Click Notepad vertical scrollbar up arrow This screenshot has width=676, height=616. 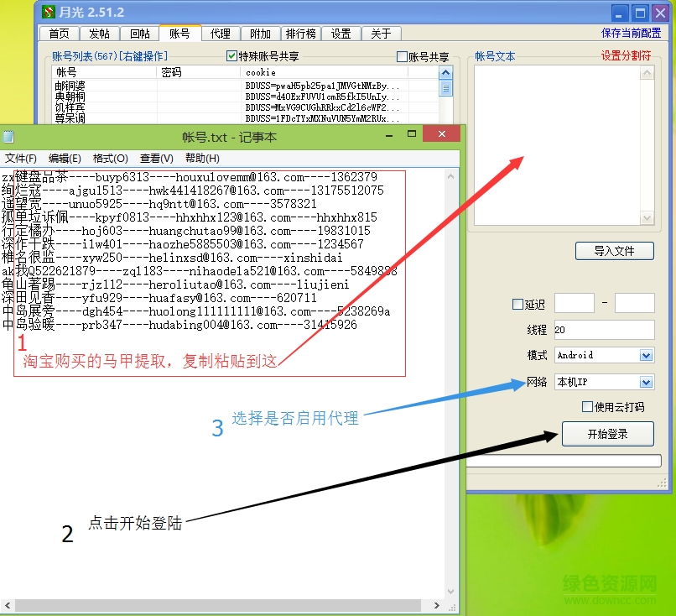pos(451,176)
